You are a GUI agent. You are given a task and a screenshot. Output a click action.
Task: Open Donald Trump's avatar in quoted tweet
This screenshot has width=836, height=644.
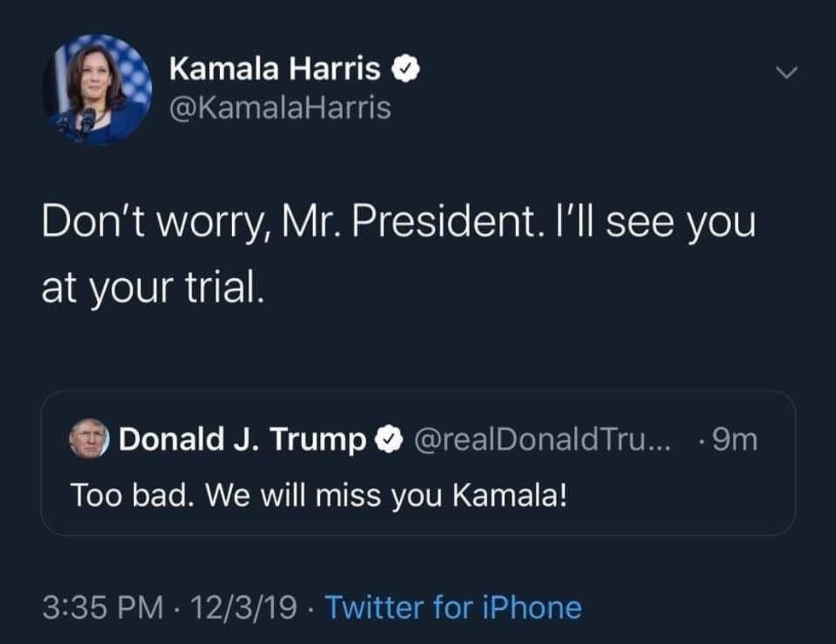[90, 439]
